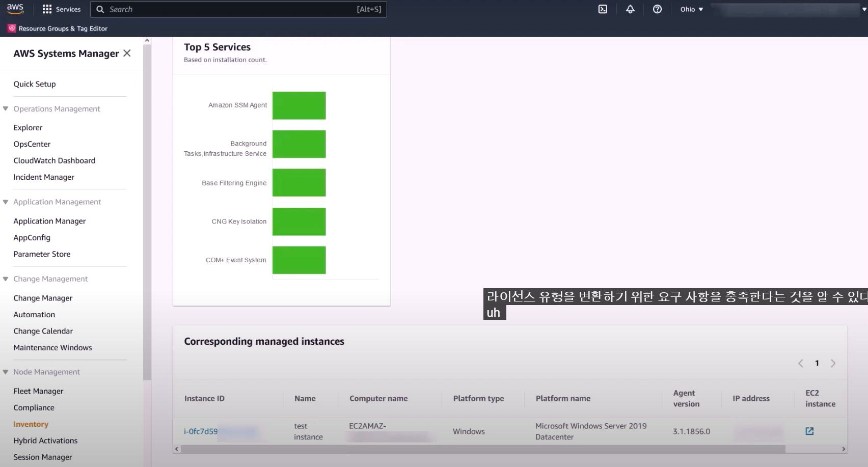
Task: Open Quick Setup
Action: click(x=35, y=84)
